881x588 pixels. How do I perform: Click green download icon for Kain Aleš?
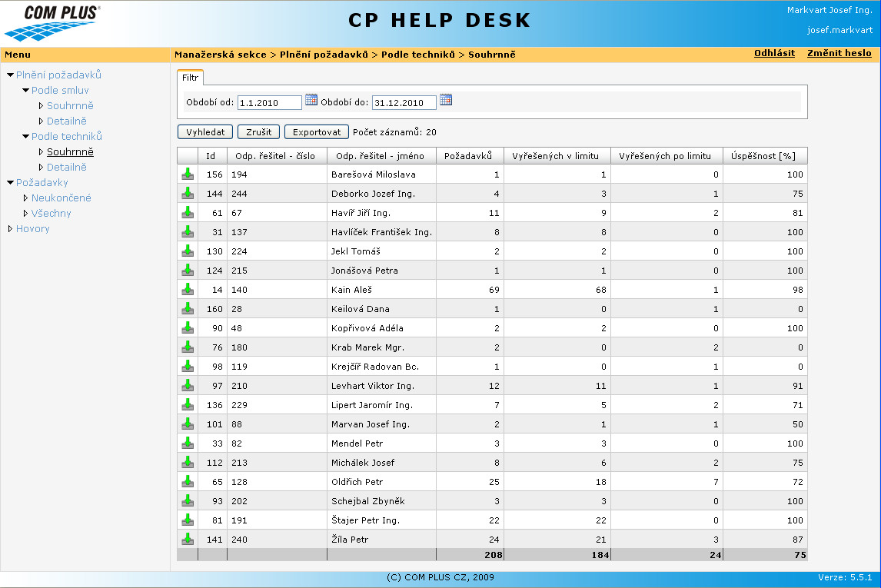(188, 289)
